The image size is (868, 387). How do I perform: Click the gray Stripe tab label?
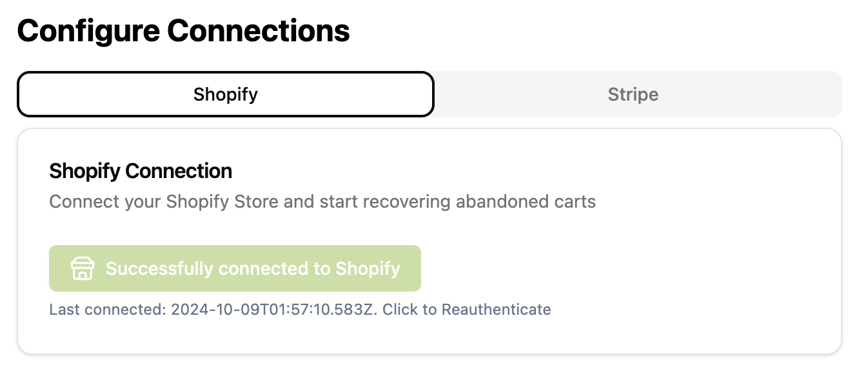click(633, 95)
